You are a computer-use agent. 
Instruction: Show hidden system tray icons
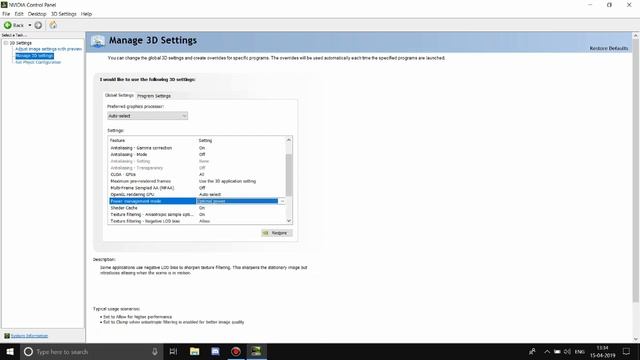[x=547, y=351]
